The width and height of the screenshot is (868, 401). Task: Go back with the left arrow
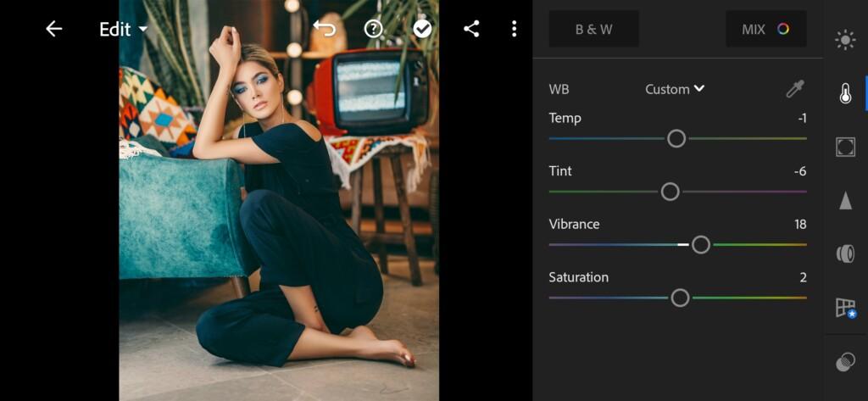[53, 29]
